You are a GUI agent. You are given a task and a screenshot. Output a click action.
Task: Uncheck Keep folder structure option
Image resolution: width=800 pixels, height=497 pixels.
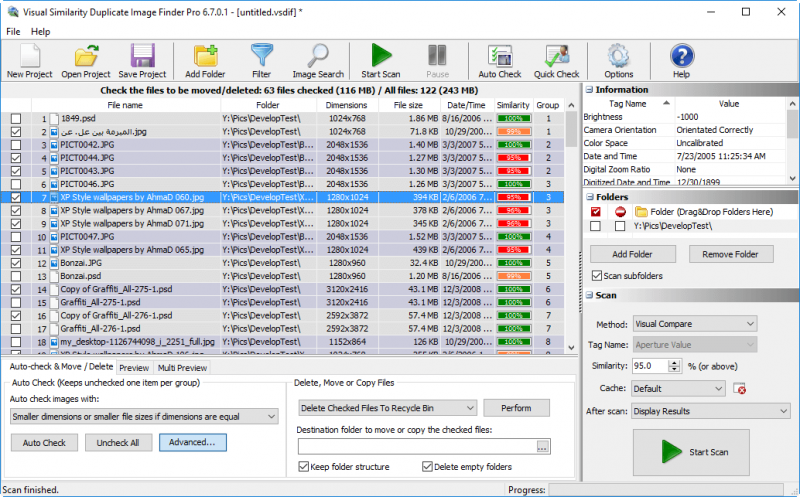(305, 467)
